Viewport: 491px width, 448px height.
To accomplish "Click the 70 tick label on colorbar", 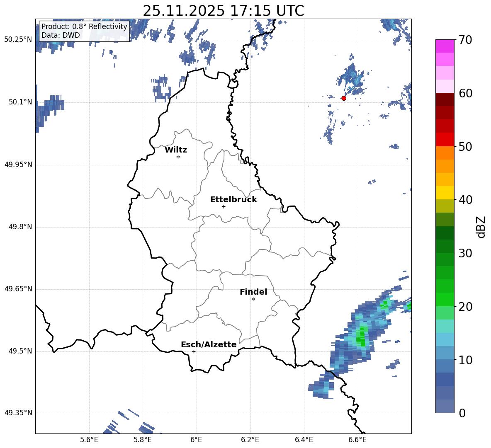I will click(x=465, y=40).
